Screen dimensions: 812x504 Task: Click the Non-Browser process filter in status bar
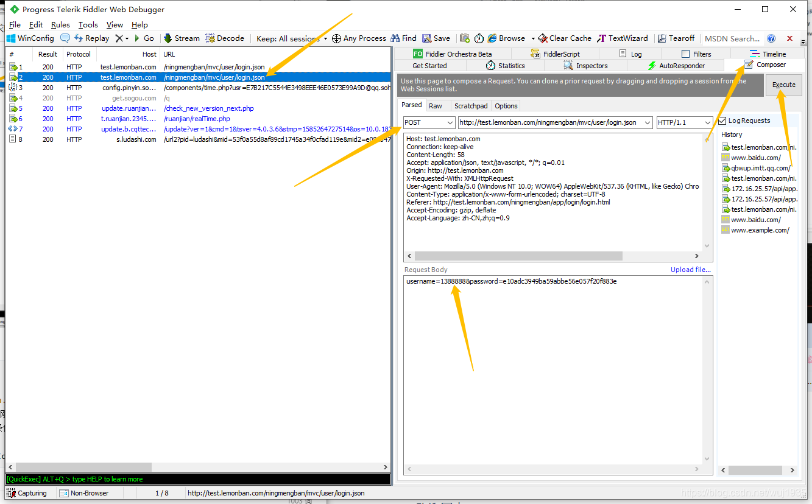tap(84, 493)
